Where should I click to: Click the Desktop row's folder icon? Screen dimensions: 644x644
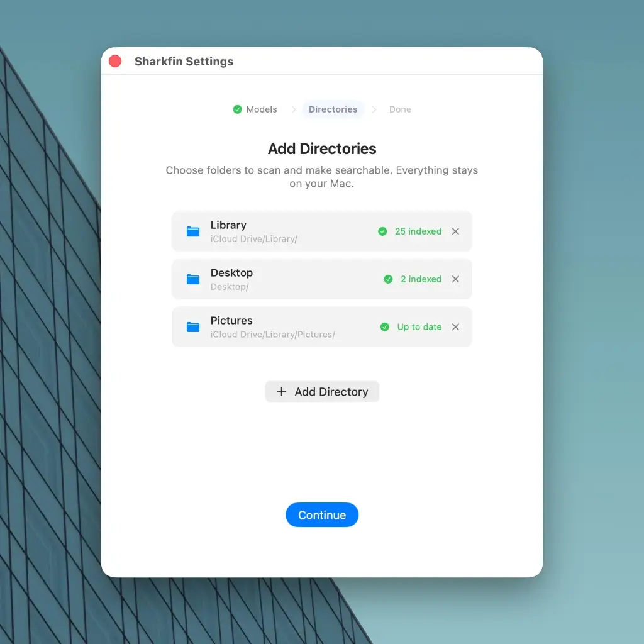pyautogui.click(x=192, y=279)
